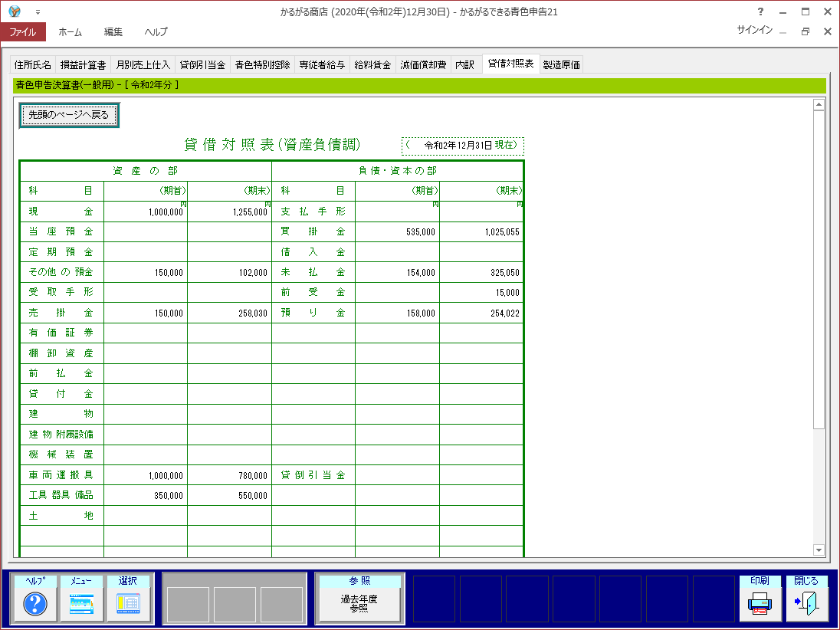Image resolution: width=840 pixels, height=630 pixels.
Task: Click the application logo icon in title bar
Action: [15, 11]
